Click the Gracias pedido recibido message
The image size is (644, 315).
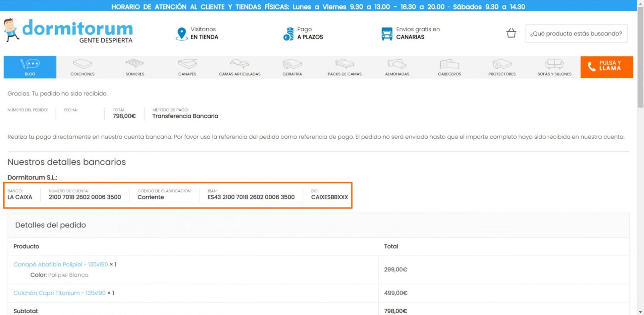pyautogui.click(x=57, y=93)
